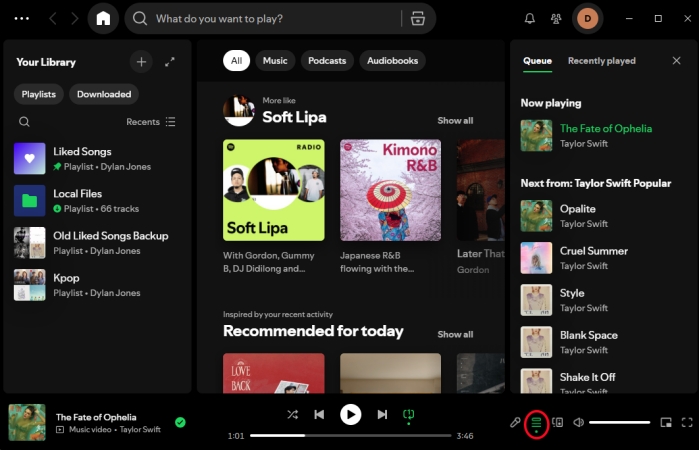Play Opalite from the queue

604,216
